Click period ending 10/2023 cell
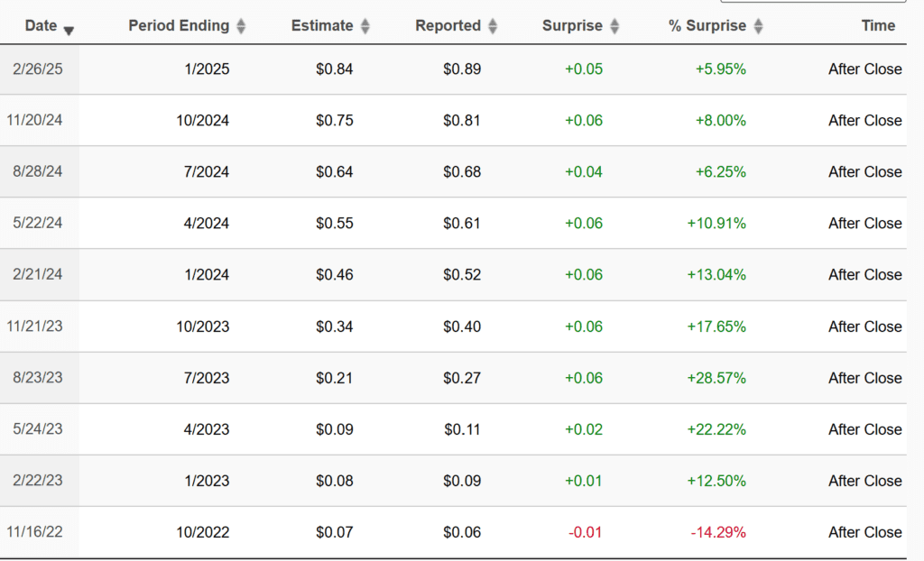Screen dimensions: 924x561 click(x=203, y=326)
